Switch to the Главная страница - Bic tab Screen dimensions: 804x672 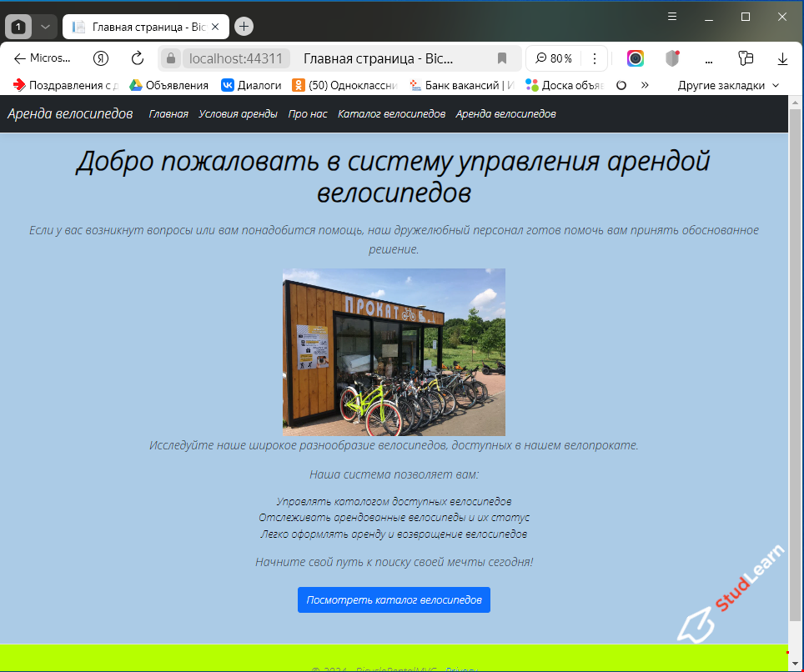(143, 26)
